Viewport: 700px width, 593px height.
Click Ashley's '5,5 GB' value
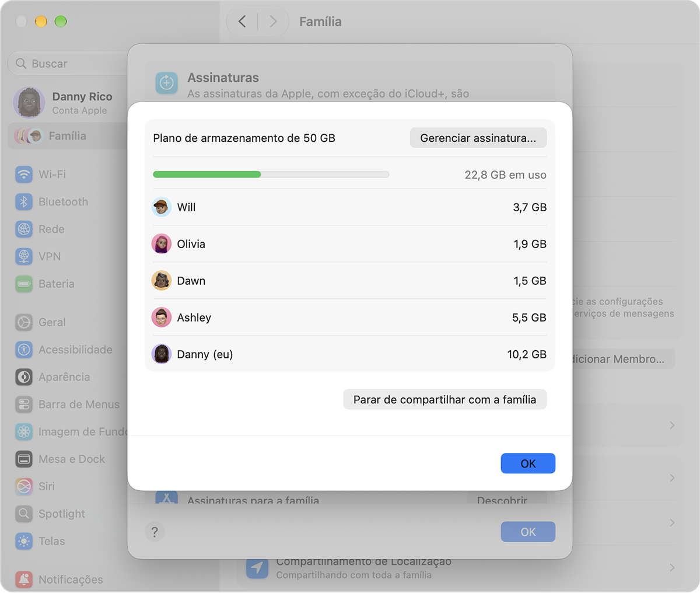click(x=530, y=318)
